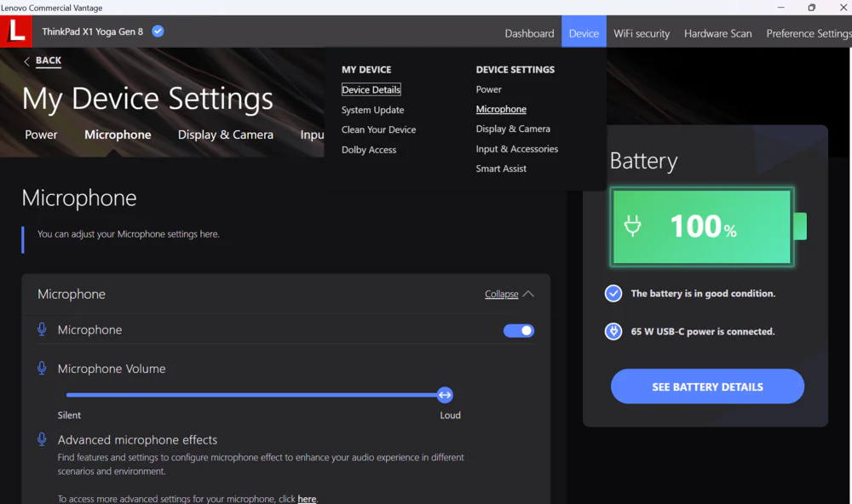
Task: Switch to the Power tab
Action: pos(41,135)
